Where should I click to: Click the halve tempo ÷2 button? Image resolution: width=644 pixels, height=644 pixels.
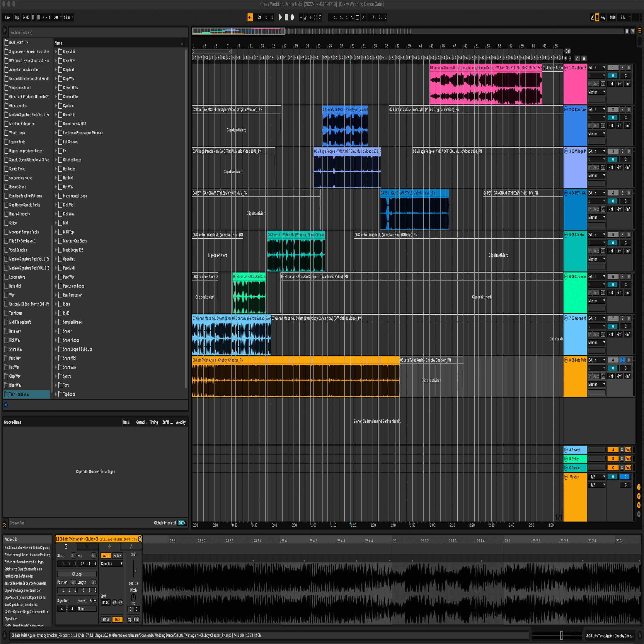pos(114,603)
